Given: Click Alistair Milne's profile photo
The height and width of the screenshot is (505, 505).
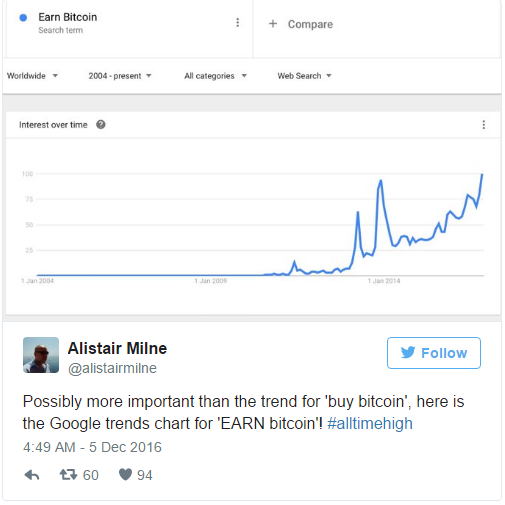Looking at the screenshot, I should click(x=41, y=355).
